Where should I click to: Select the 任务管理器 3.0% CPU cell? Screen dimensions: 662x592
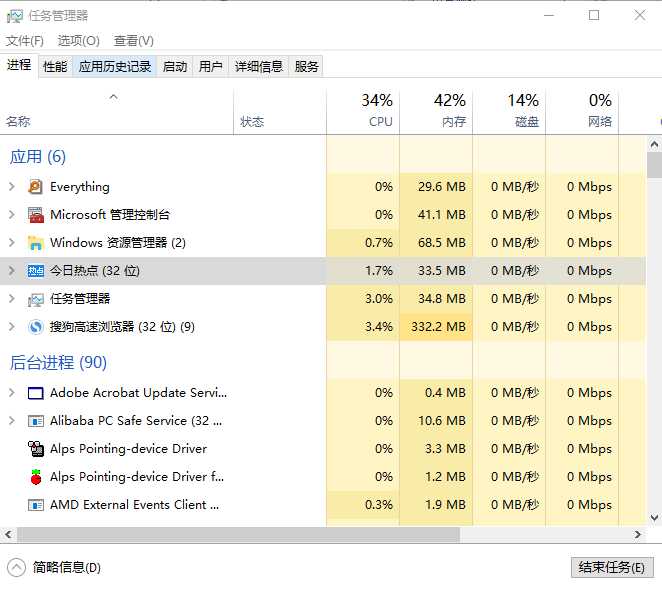coord(363,299)
